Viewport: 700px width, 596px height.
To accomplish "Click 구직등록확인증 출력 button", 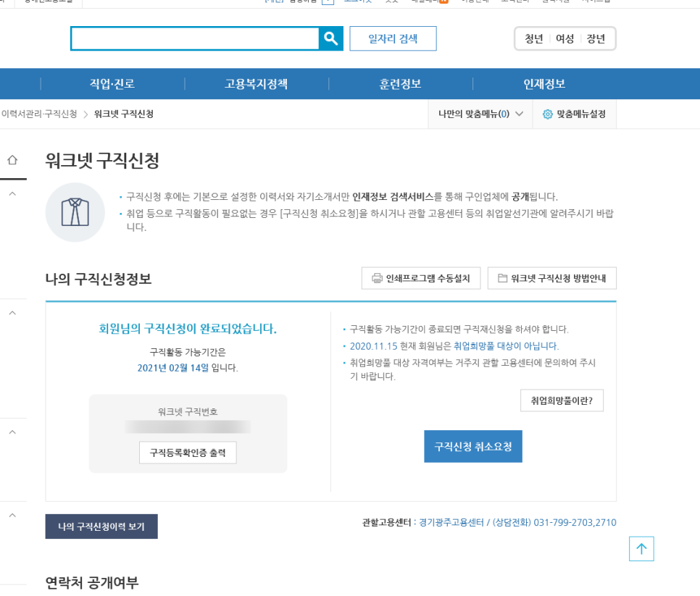I will tap(188, 453).
